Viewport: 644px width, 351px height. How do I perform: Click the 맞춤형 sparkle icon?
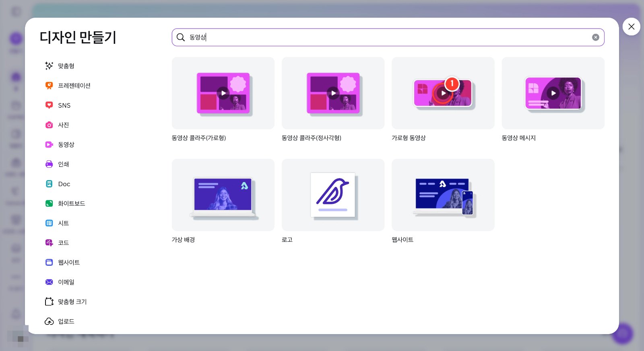coord(49,66)
